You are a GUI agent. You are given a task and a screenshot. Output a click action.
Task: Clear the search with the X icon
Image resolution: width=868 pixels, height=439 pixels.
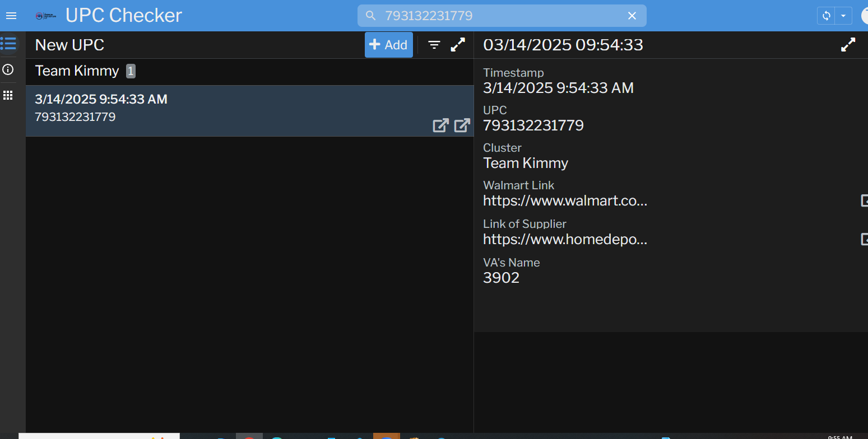click(x=632, y=16)
